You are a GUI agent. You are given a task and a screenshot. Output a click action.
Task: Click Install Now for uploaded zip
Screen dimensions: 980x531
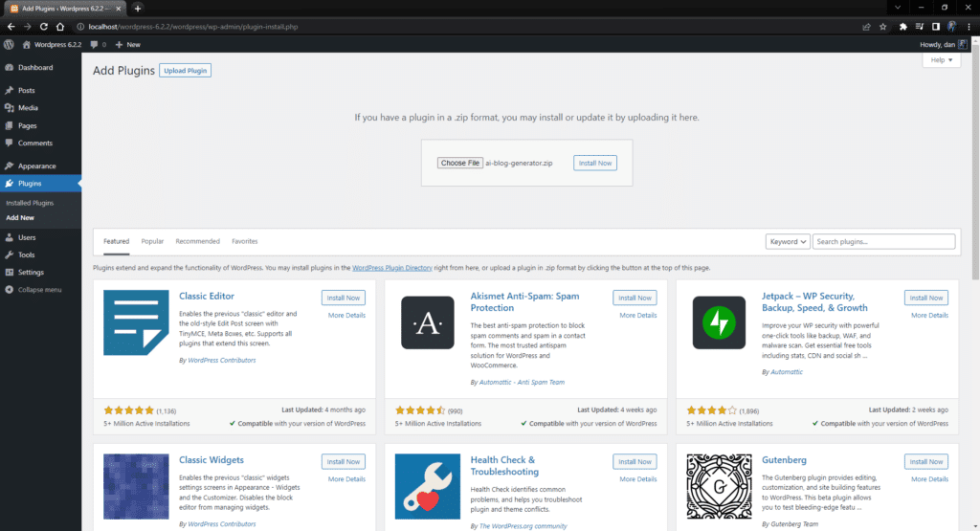[x=595, y=163]
